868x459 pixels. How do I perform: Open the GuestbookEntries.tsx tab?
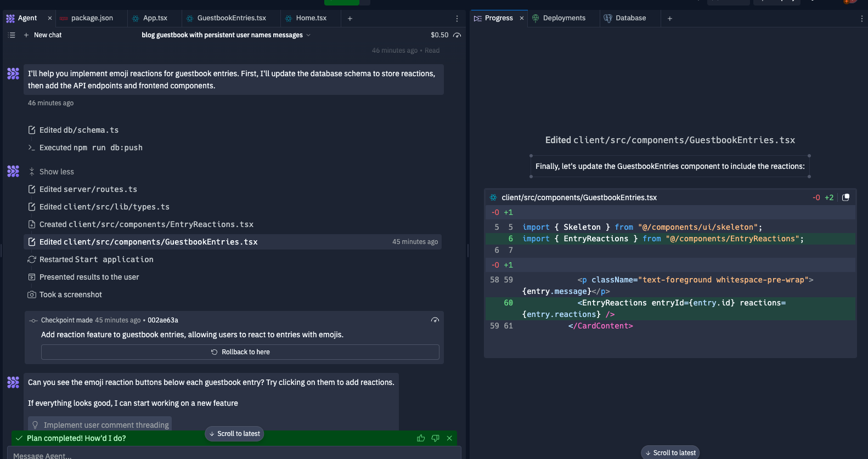pyautogui.click(x=232, y=18)
